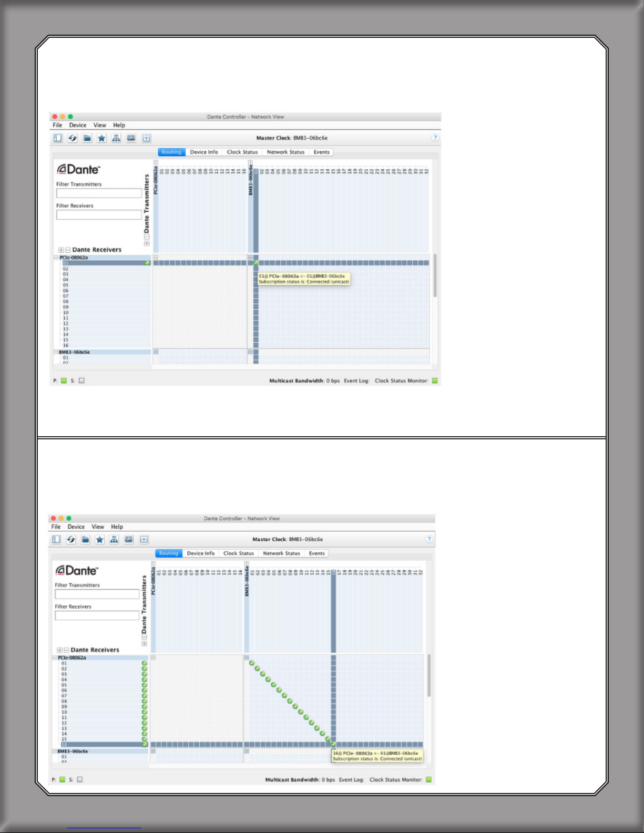Collapse all Dante Receivers minus box, upper window

[68, 250]
